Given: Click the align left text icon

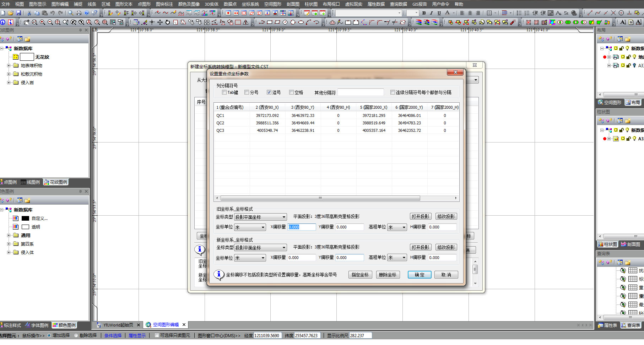Looking at the screenshot, I should 462,13.
